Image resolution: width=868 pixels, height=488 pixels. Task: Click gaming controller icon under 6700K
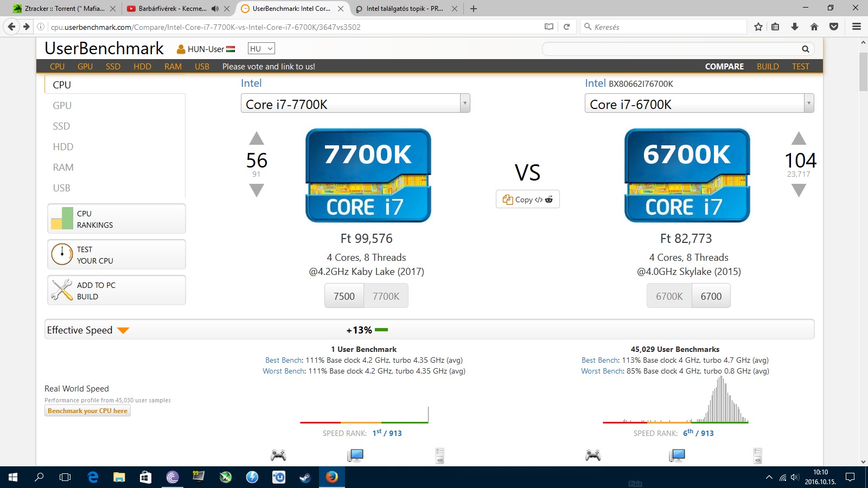(593, 455)
